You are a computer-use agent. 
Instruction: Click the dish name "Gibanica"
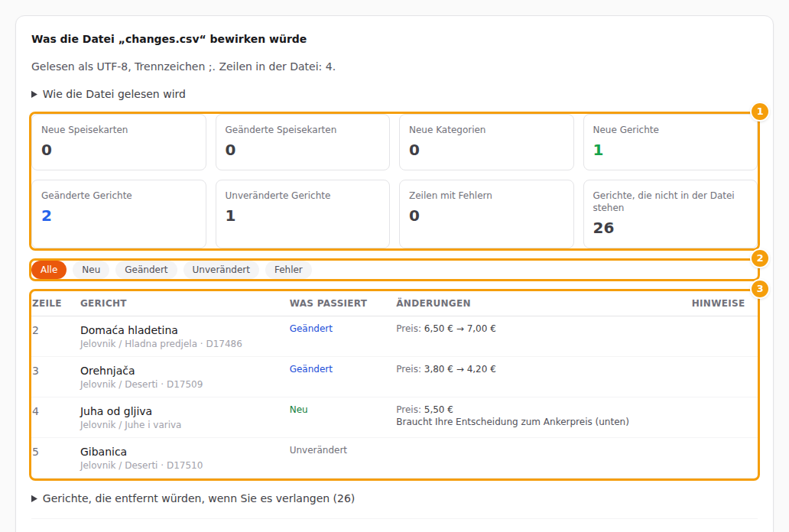tap(104, 452)
